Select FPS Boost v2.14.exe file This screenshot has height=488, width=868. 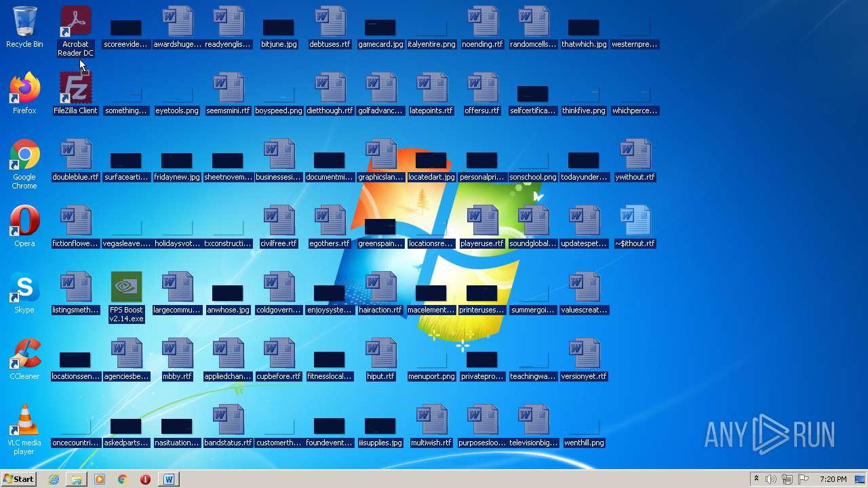pos(126,297)
